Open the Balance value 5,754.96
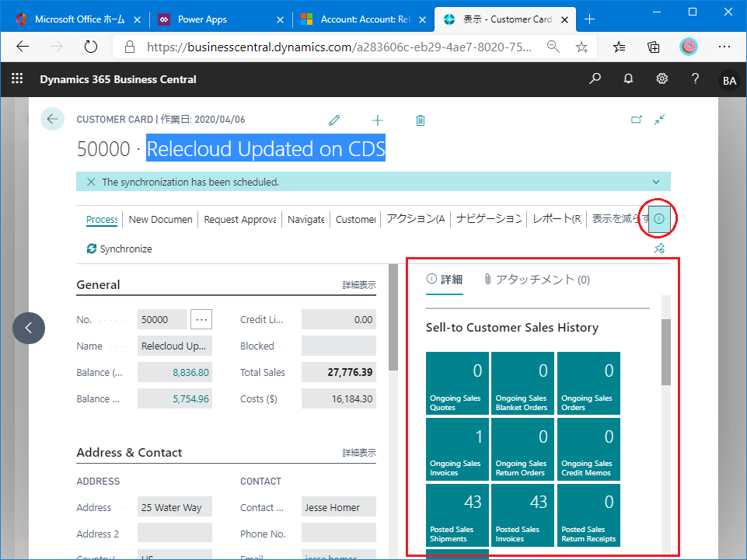Screen dimensions: 747x560 190,399
